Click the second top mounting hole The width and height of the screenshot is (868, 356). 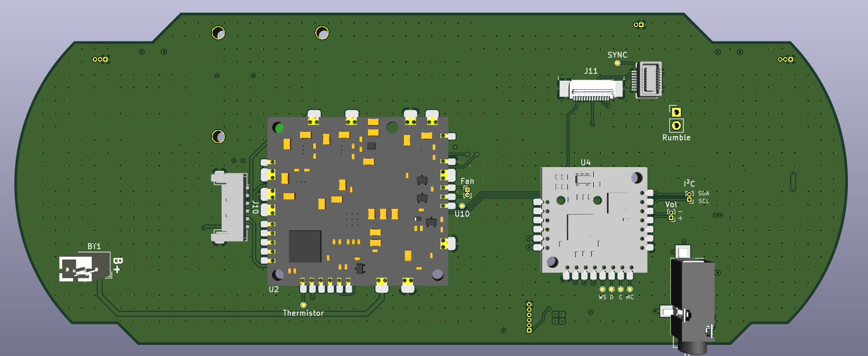(x=322, y=33)
